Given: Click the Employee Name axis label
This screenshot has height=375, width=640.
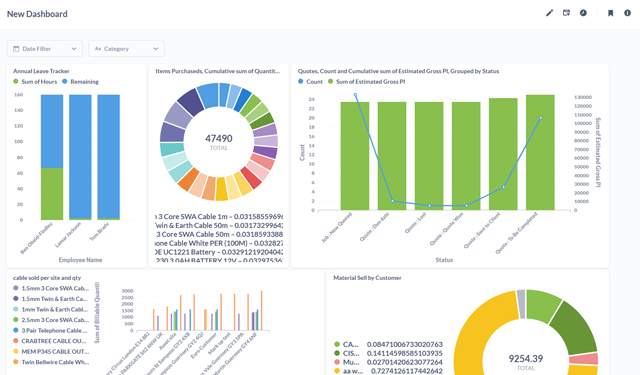Looking at the screenshot, I should coord(80,260).
